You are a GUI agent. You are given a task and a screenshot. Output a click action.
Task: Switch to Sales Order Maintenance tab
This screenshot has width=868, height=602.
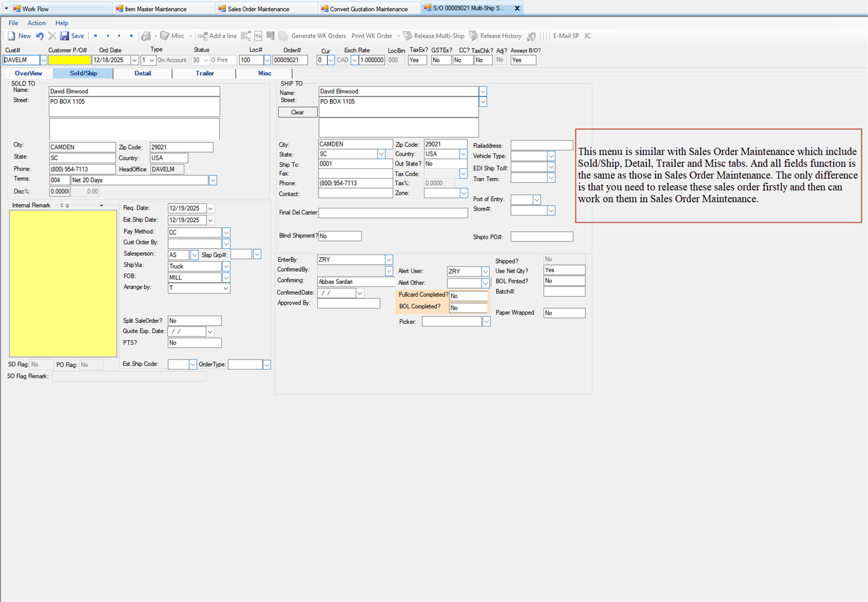click(x=257, y=9)
